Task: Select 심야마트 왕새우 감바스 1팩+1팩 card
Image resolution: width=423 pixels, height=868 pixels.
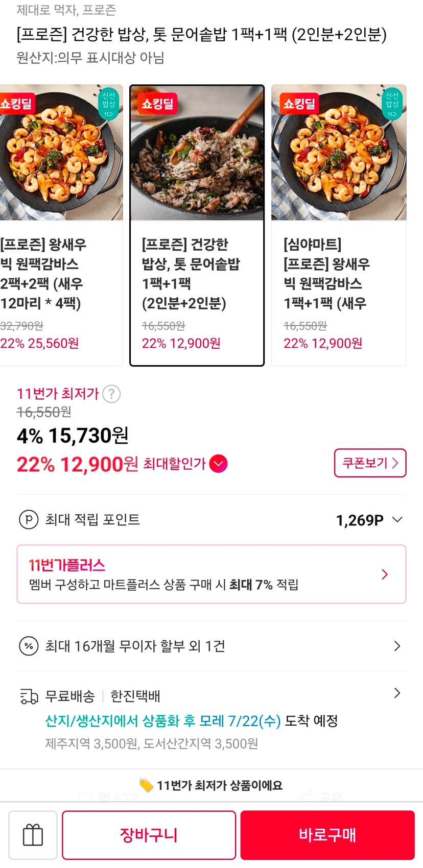Action: [x=339, y=225]
